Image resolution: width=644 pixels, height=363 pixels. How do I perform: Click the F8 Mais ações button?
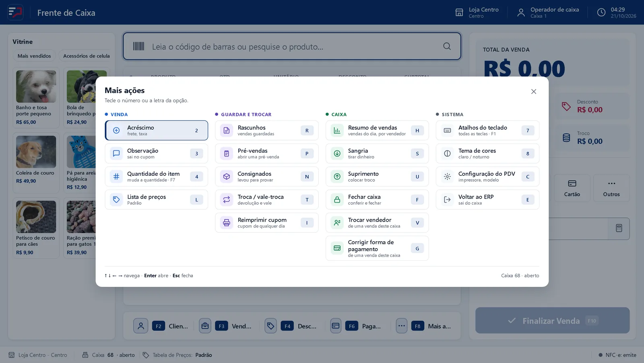pyautogui.click(x=424, y=326)
